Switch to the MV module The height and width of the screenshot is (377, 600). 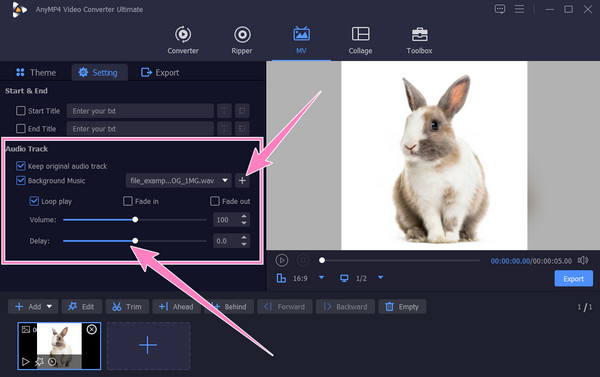(x=301, y=40)
